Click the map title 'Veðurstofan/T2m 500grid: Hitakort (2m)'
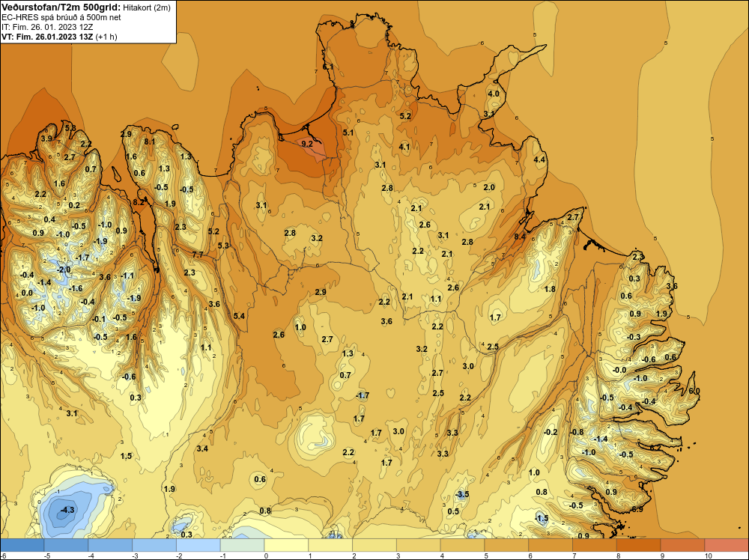Image resolution: width=749 pixels, height=560 pixels. 86,7
